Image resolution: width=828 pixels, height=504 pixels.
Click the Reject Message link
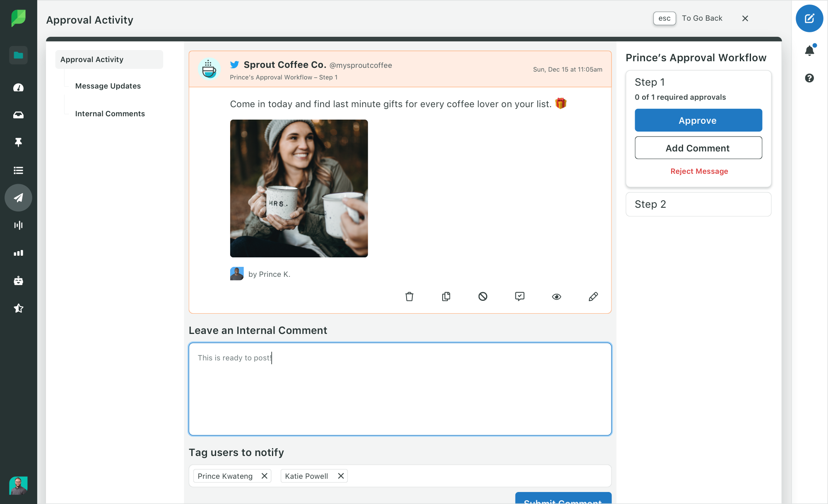[x=699, y=171]
